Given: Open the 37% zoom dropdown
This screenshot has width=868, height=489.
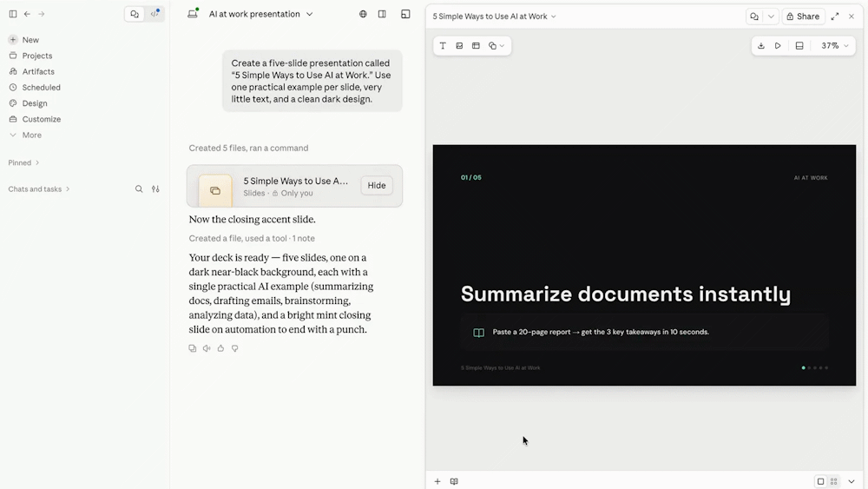Looking at the screenshot, I should (835, 46).
